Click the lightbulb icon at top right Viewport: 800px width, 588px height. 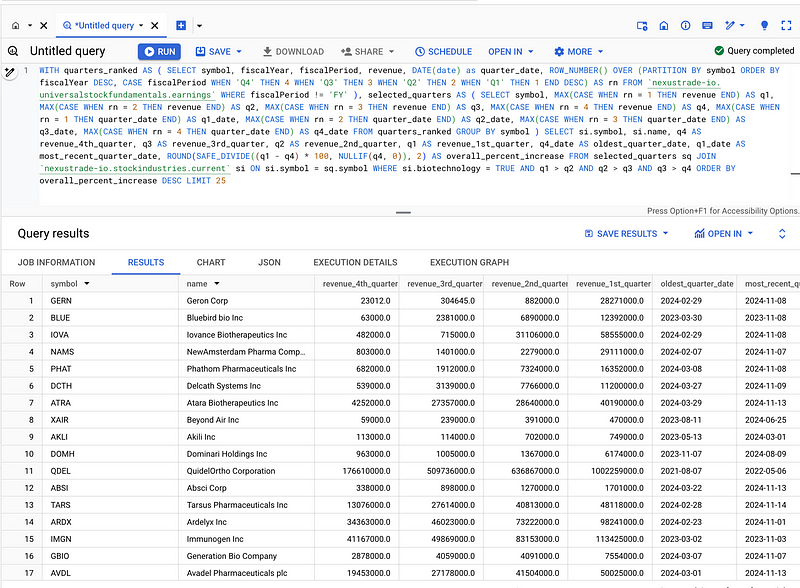point(764,25)
